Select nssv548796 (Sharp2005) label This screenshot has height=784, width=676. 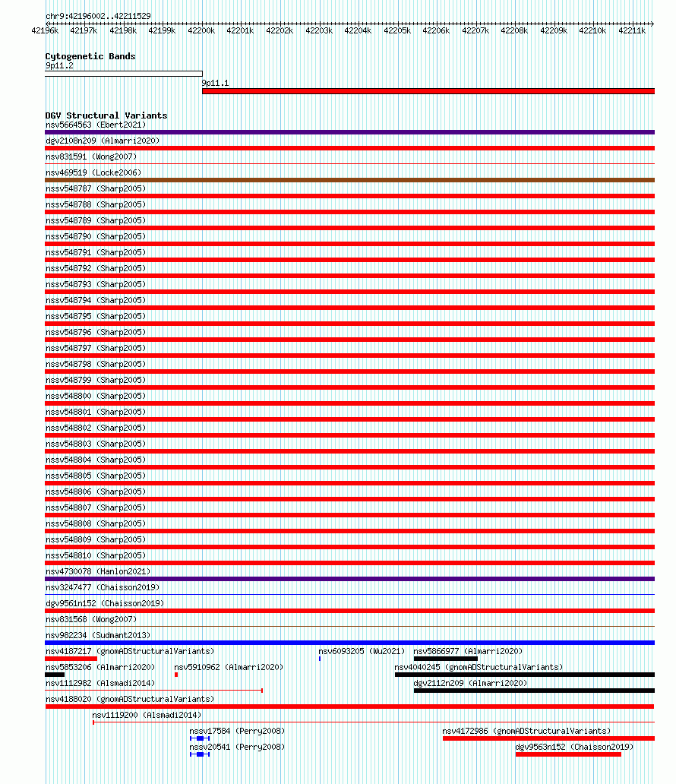click(96, 333)
